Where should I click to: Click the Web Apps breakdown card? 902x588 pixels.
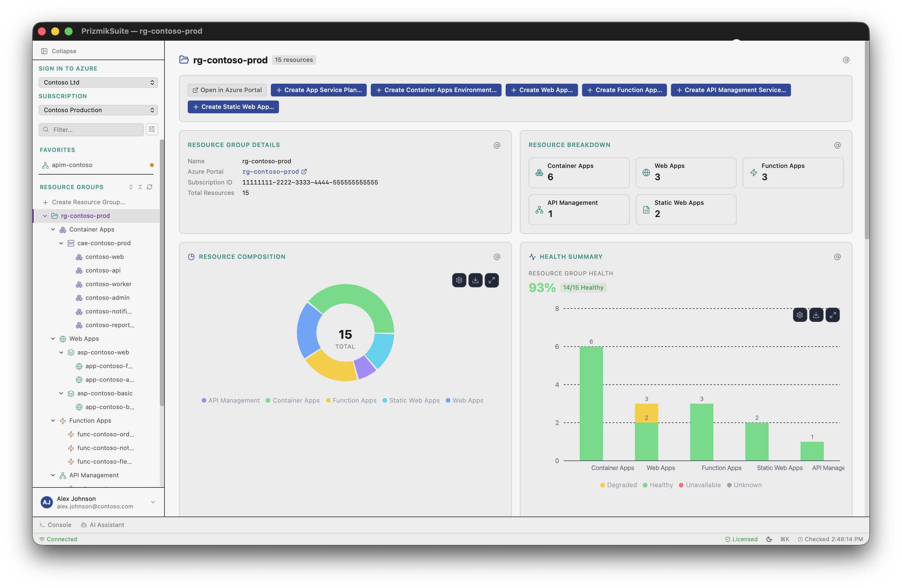686,173
